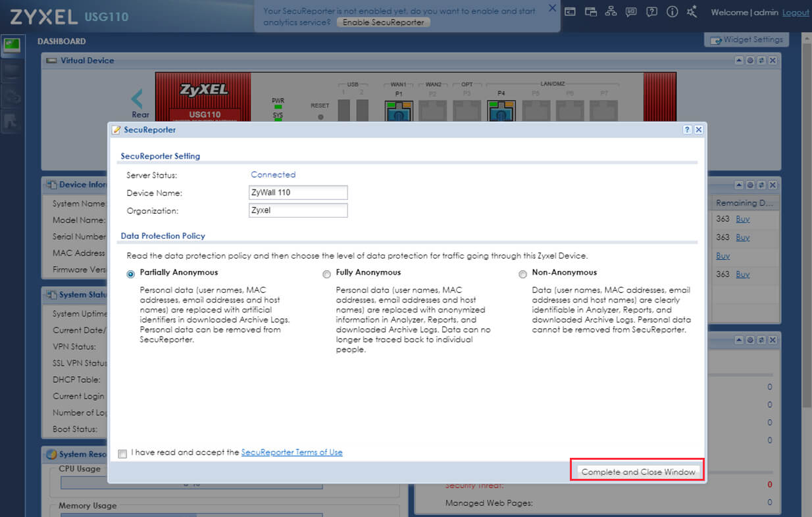This screenshot has width=812, height=517.
Task: Close the Virtual Device widget
Action: click(773, 61)
